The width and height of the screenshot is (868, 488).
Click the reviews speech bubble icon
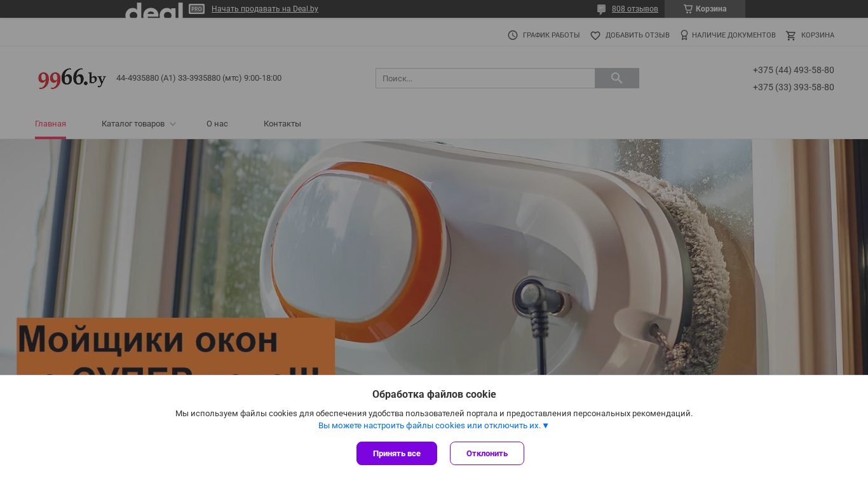coord(601,10)
